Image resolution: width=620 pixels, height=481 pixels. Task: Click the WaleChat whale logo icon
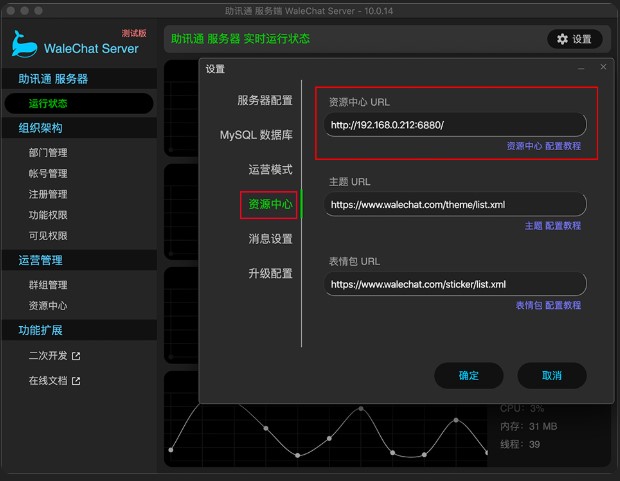pos(24,44)
